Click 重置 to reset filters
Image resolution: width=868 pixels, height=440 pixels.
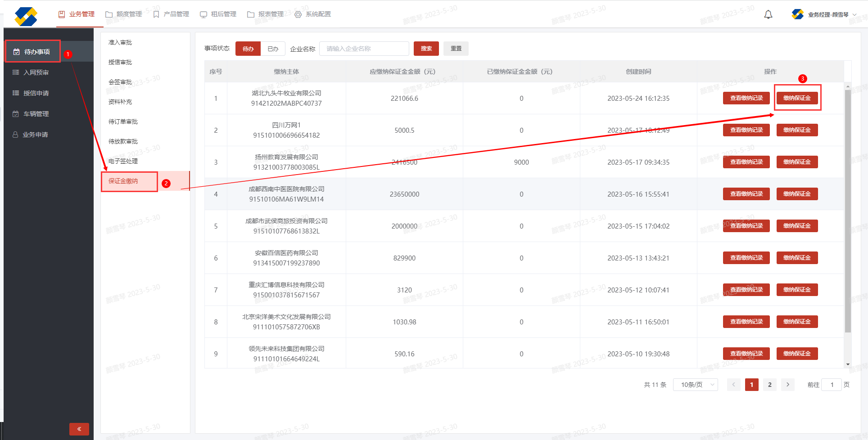coord(456,49)
